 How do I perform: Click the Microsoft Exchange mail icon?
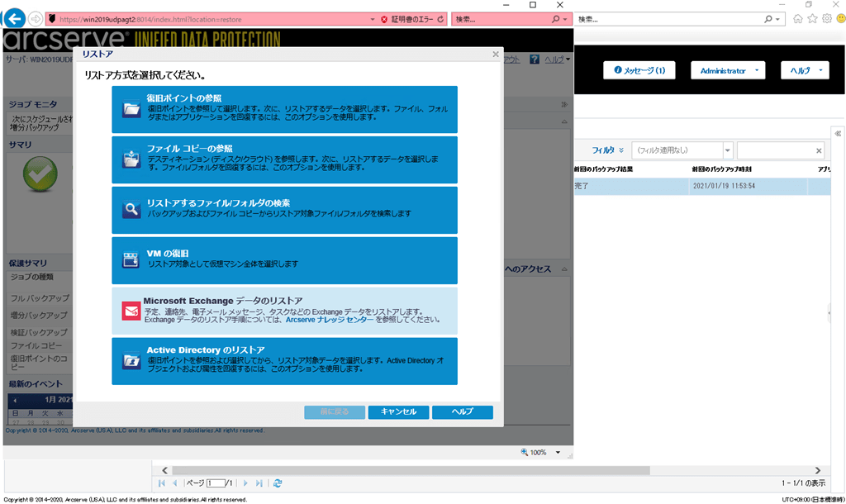tap(131, 311)
